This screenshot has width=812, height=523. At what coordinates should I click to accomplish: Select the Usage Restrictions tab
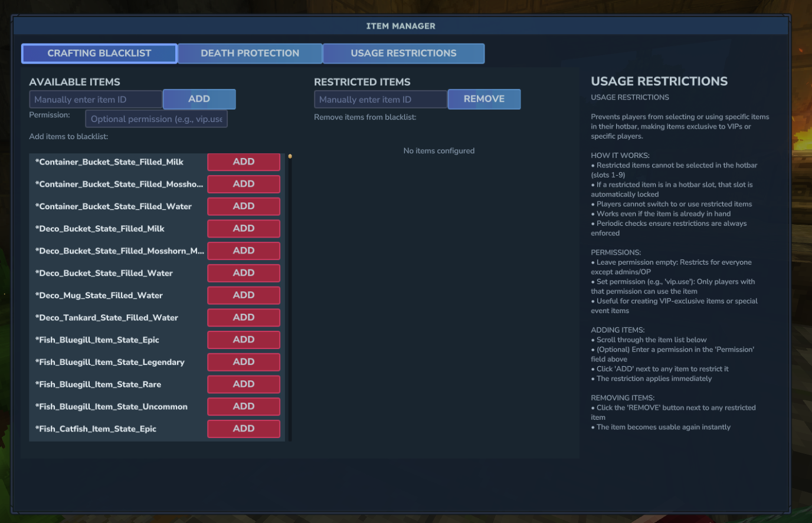(404, 53)
